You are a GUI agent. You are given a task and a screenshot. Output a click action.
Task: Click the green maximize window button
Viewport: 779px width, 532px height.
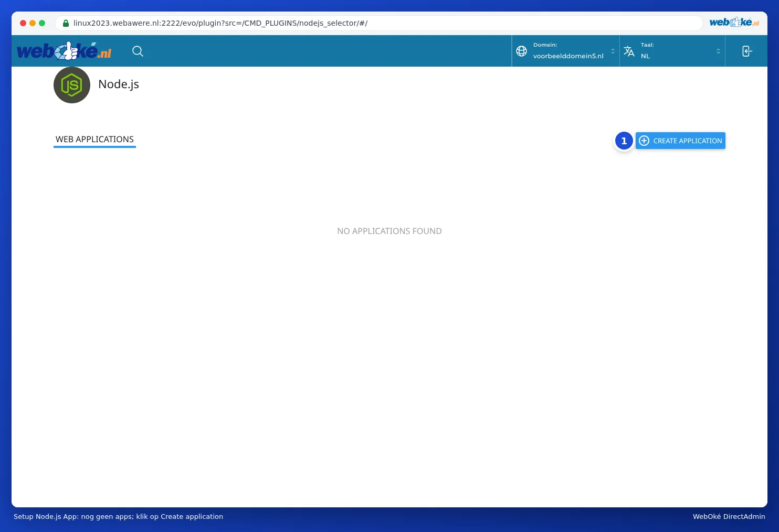pyautogui.click(x=42, y=23)
